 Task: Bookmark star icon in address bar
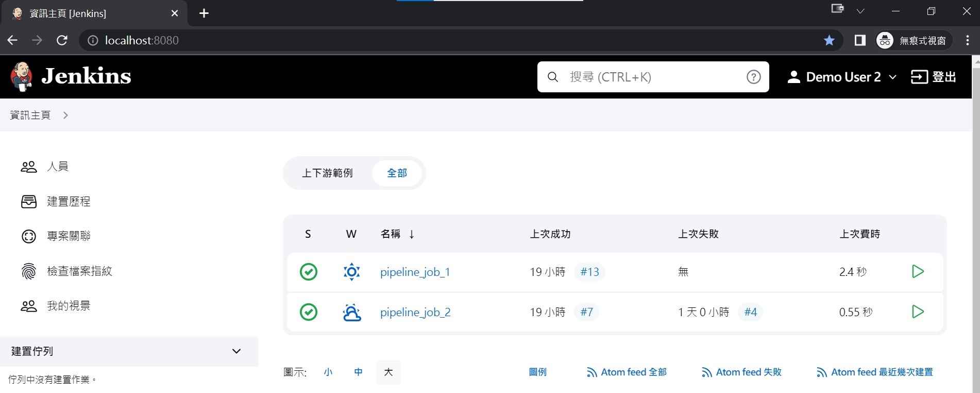(x=829, y=40)
